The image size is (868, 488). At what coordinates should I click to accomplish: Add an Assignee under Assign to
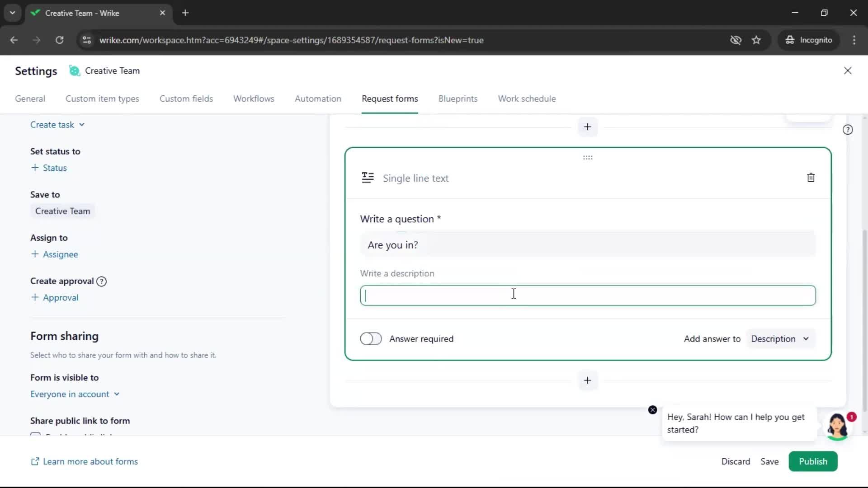coord(54,254)
